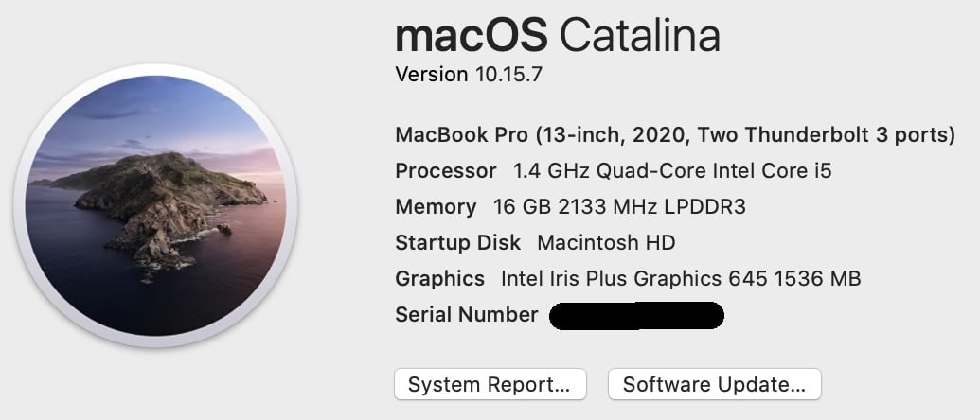The width and height of the screenshot is (980, 420).
Task: Click the 1536 MB graphics memory value
Action: pyautogui.click(x=817, y=278)
